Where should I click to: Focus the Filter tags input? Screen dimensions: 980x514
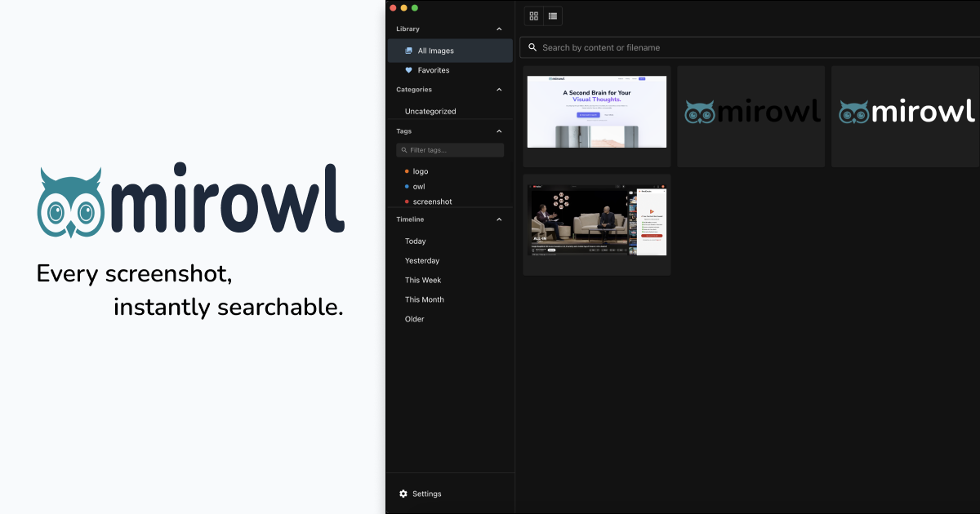click(x=450, y=150)
